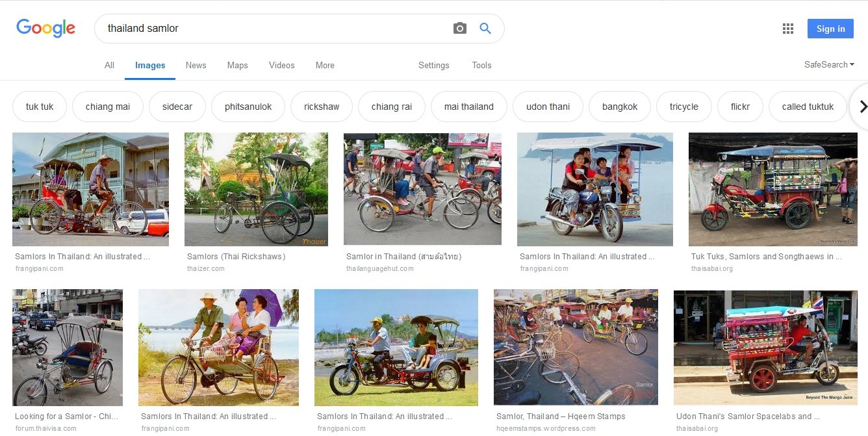The width and height of the screenshot is (868, 436).
Task: Go to the Maps tab
Action: 237,65
